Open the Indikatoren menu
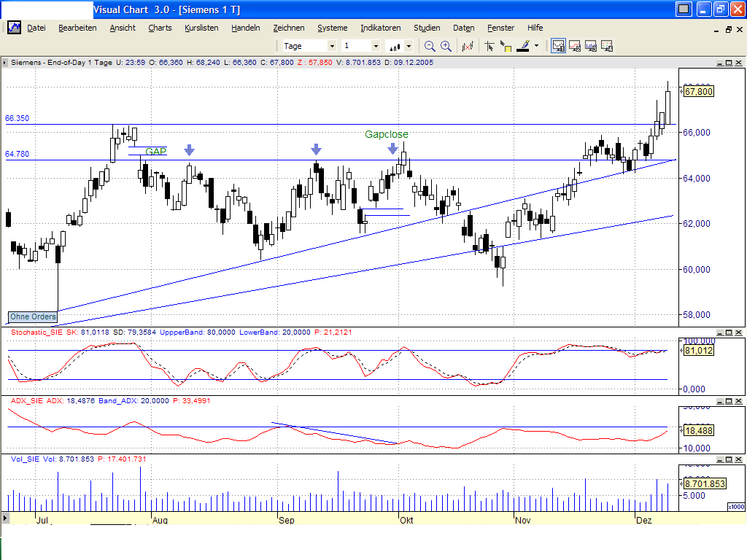The width and height of the screenshot is (747, 560). pos(379,28)
